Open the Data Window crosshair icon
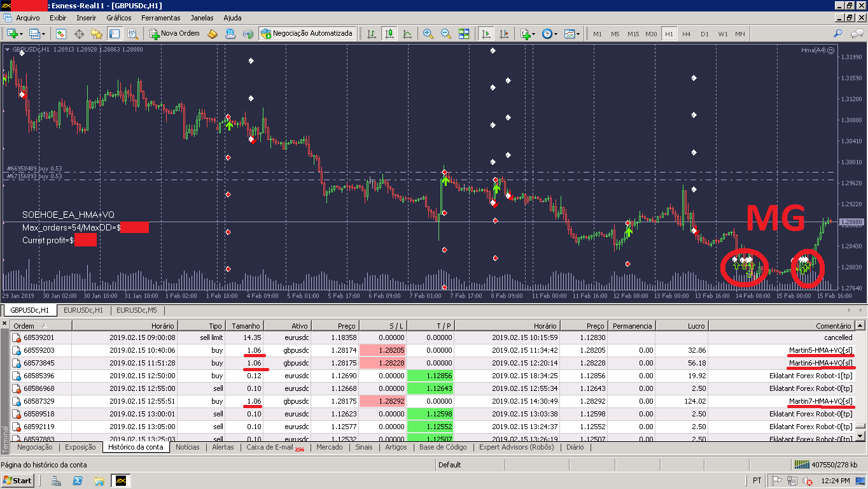 (80, 34)
